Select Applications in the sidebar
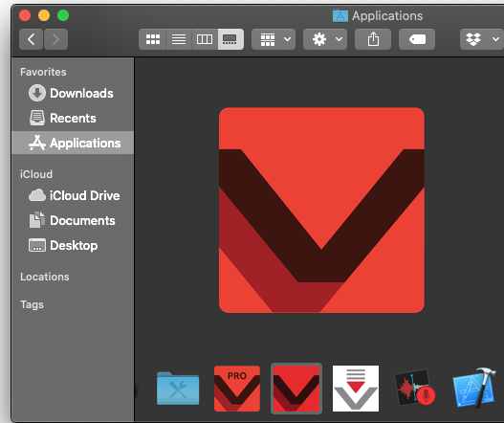Viewport: 504px width, 423px height. [73, 143]
